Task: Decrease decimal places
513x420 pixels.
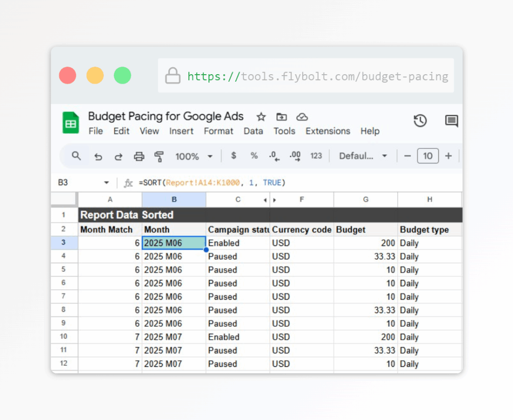Action: [274, 156]
